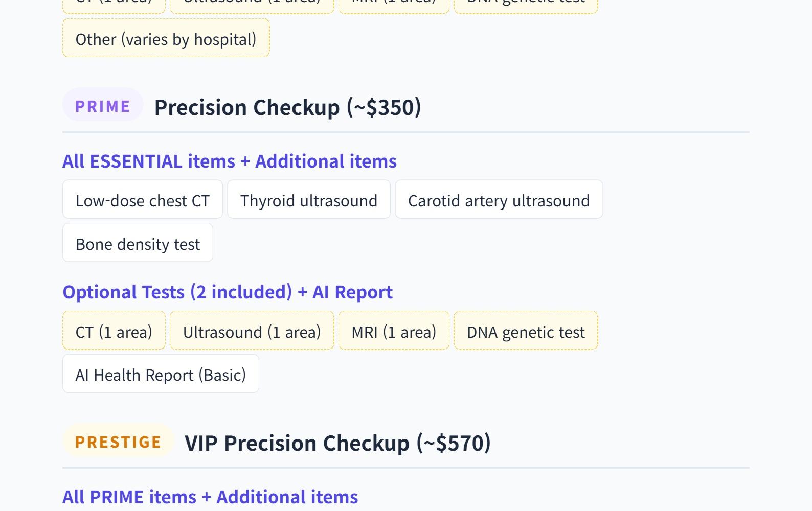Click the Precision Checkup (~$350) heading
The image size is (812, 511).
287,107
